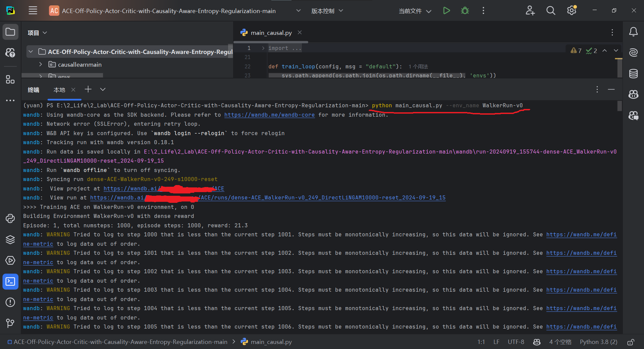Viewport: 644px width, 349px height.
Task: Change UTF-8 file encoding
Action: click(516, 342)
